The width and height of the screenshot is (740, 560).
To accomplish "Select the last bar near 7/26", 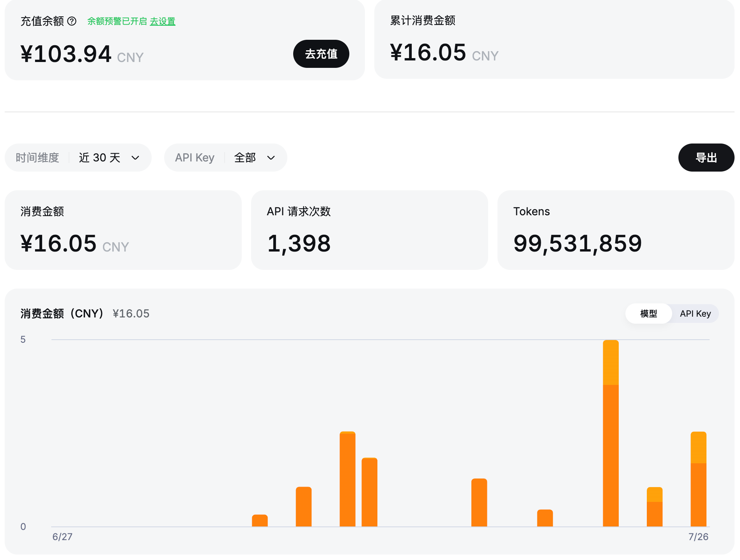I will [698, 479].
